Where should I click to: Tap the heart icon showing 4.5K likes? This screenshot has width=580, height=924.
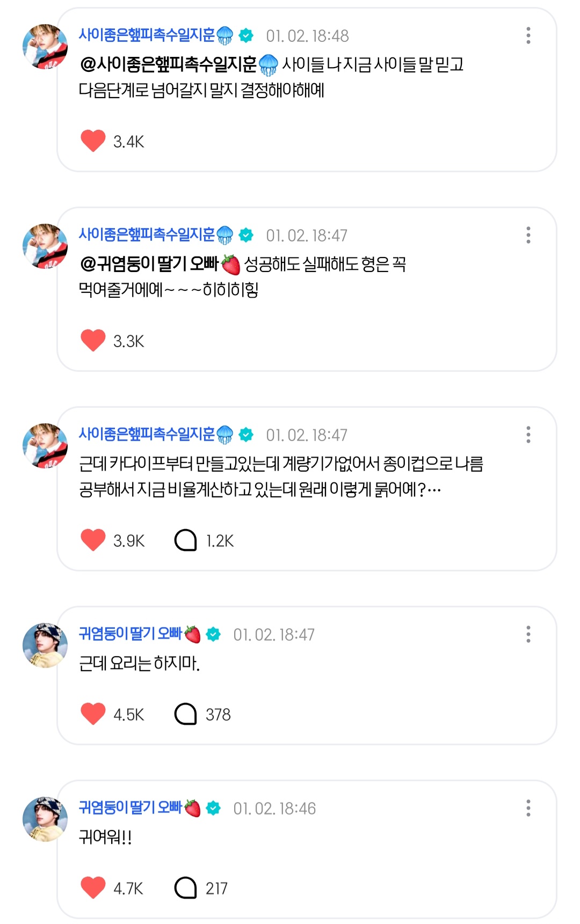click(x=93, y=714)
